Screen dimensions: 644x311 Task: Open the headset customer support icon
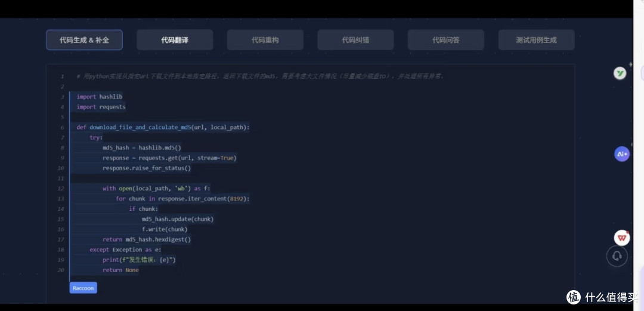pyautogui.click(x=617, y=256)
